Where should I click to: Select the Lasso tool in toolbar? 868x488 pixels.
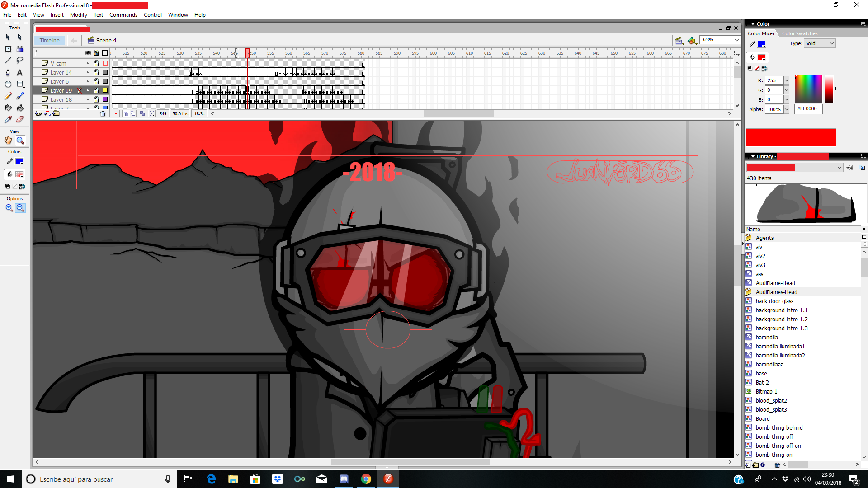[x=20, y=59]
